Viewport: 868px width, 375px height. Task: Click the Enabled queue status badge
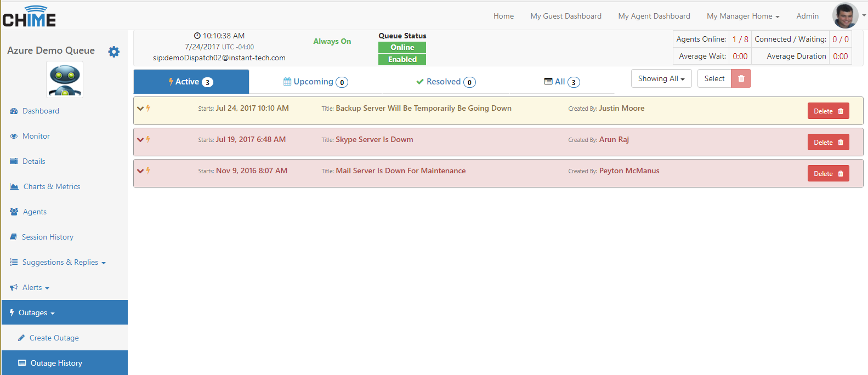(402, 59)
